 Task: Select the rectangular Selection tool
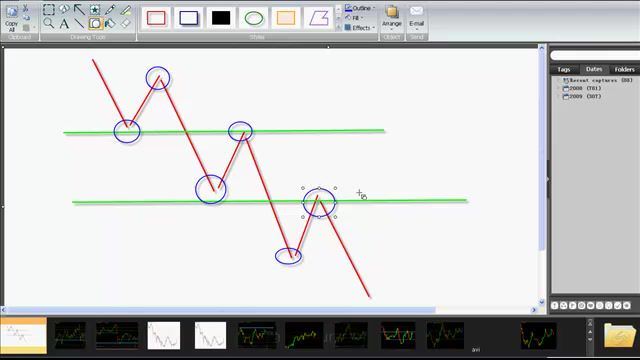[x=49, y=9]
